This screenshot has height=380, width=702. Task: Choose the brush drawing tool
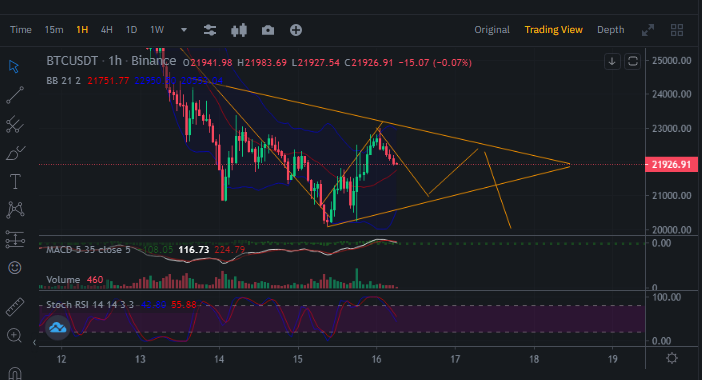pos(15,154)
